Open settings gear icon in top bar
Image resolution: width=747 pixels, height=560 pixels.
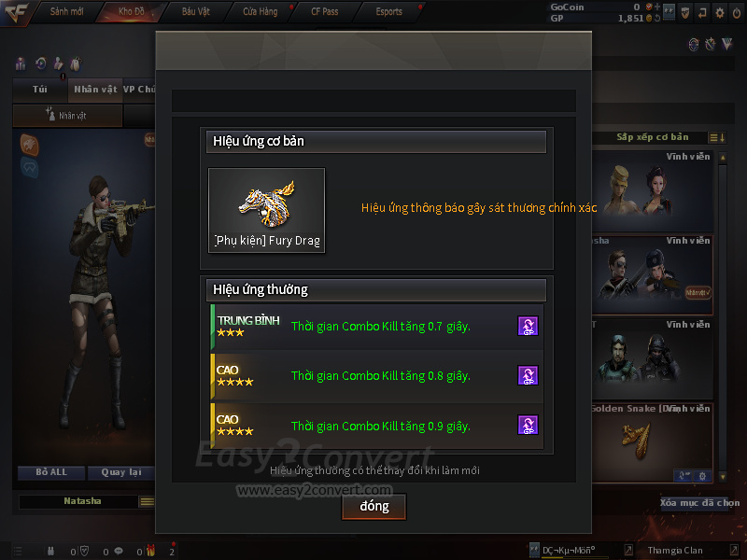[x=719, y=13]
